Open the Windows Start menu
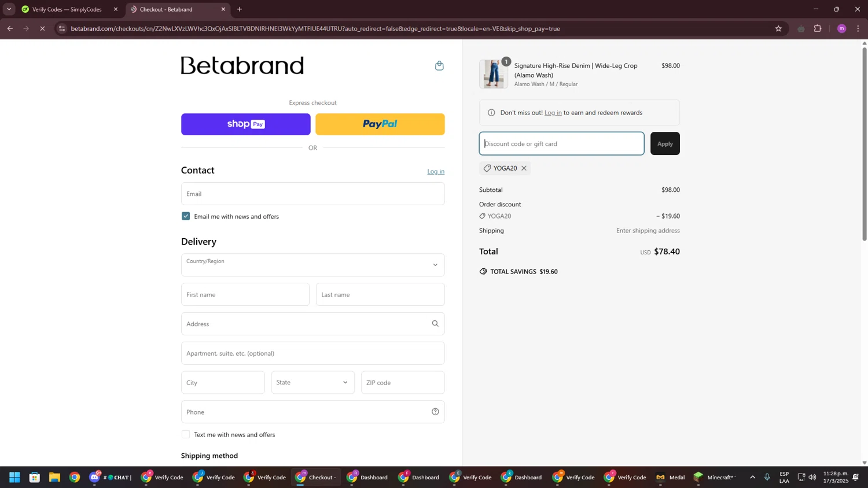Viewport: 868px width, 488px height. [14, 478]
